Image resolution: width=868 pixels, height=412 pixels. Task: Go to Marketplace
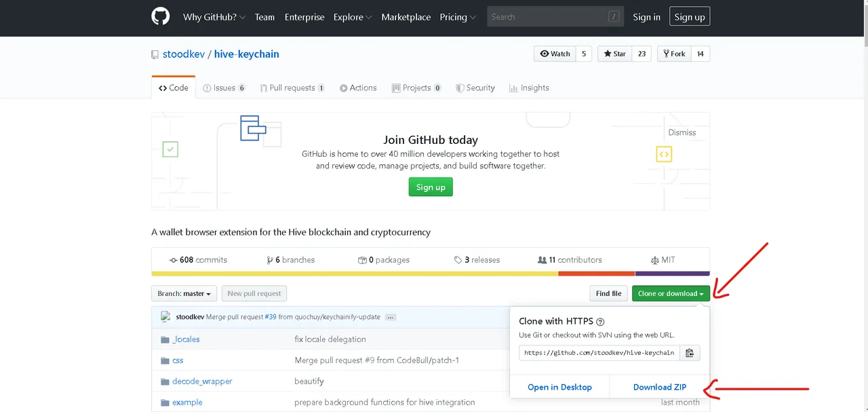pos(406,17)
